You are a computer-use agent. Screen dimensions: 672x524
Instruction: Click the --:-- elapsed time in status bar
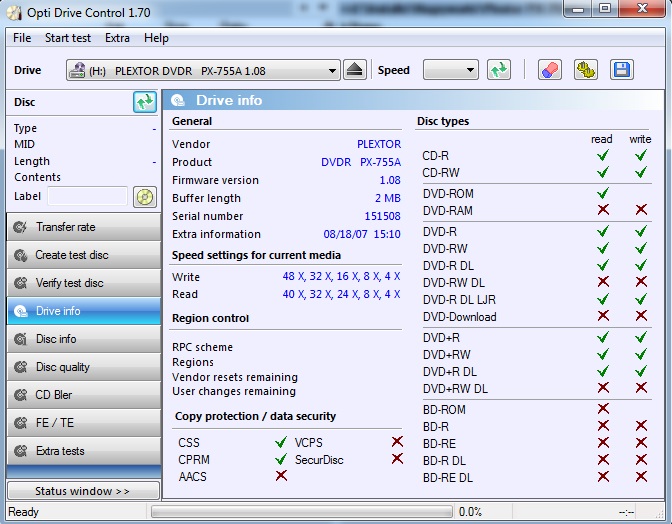click(626, 512)
